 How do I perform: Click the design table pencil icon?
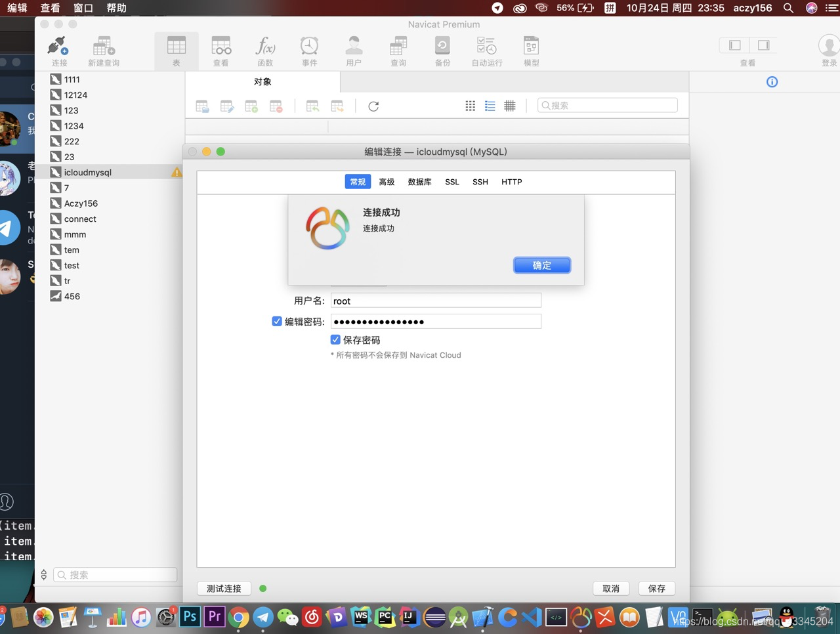(227, 106)
